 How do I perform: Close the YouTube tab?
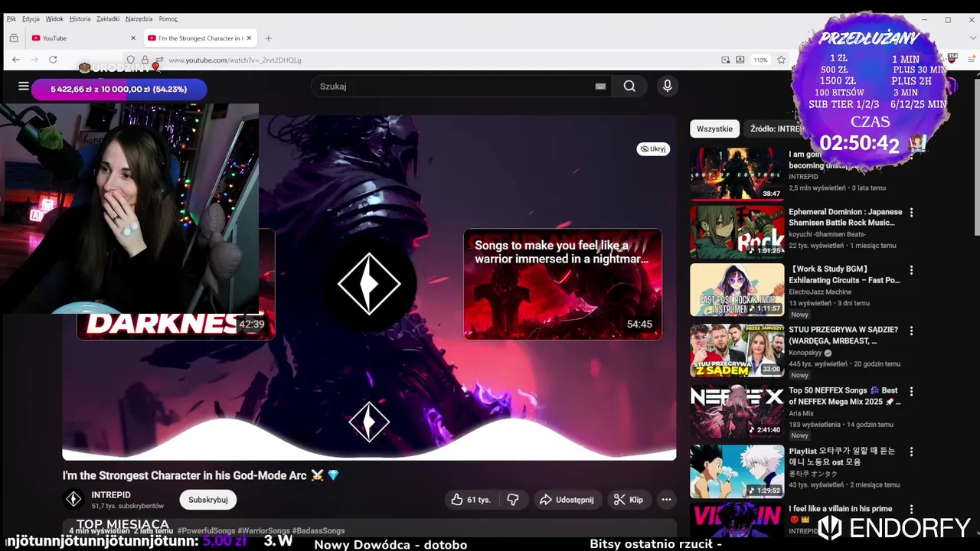click(x=133, y=38)
